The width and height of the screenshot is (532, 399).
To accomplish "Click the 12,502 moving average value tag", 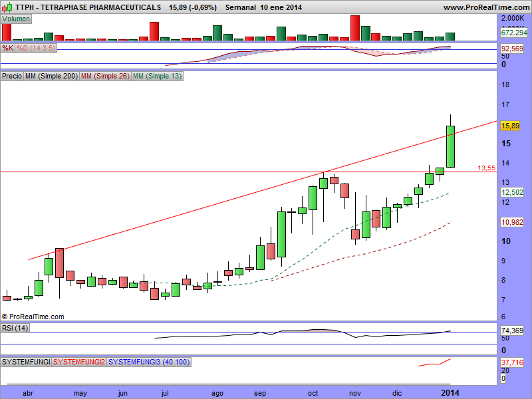I will pos(512,192).
